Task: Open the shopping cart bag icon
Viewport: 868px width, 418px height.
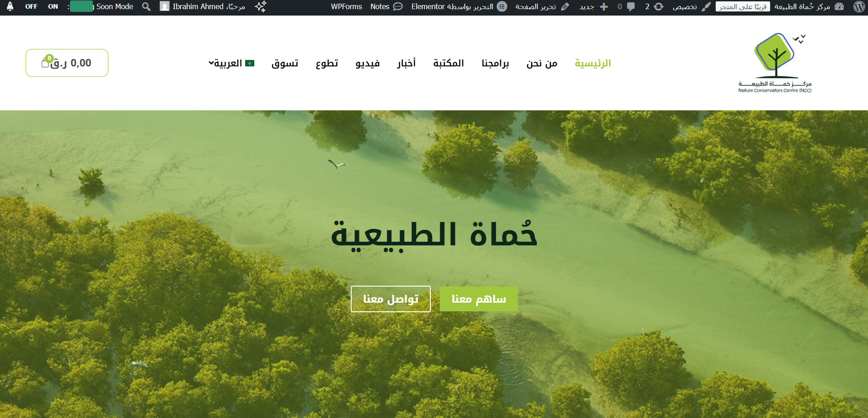Action: pyautogui.click(x=46, y=63)
